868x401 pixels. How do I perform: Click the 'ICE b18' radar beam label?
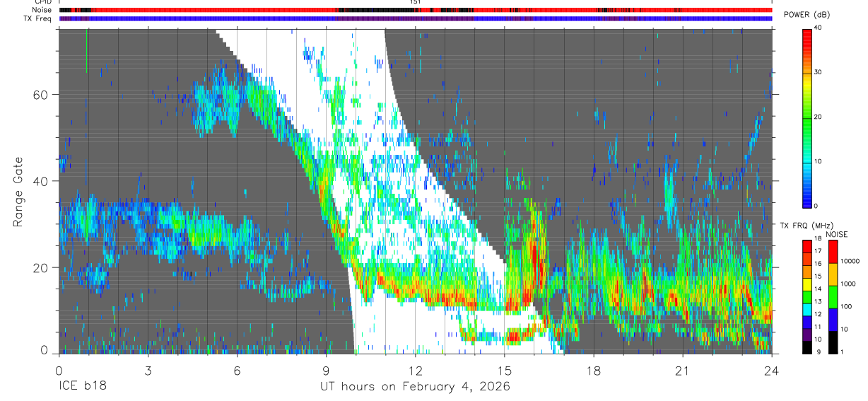[x=83, y=387]
